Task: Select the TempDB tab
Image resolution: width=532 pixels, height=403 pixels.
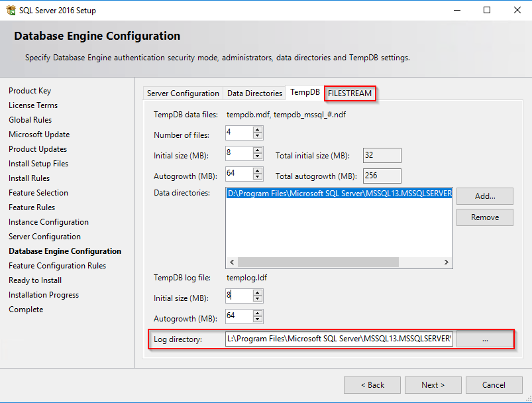Action: pyautogui.click(x=305, y=92)
